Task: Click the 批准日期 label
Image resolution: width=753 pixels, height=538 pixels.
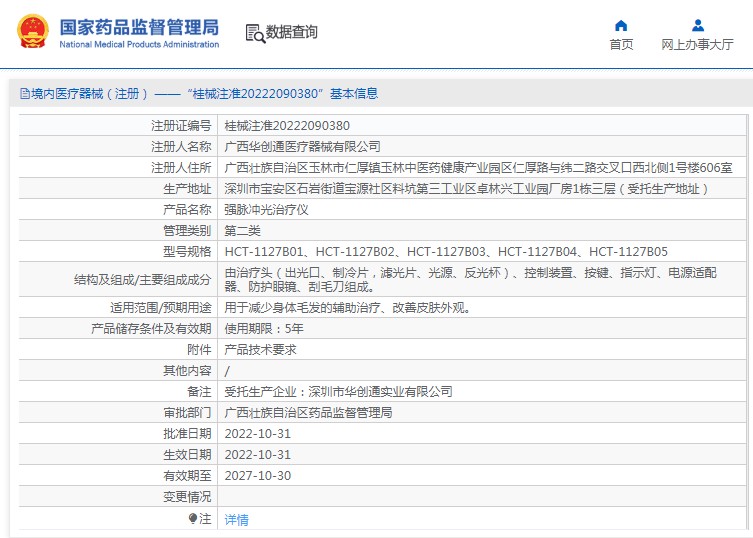Action: click(x=187, y=434)
